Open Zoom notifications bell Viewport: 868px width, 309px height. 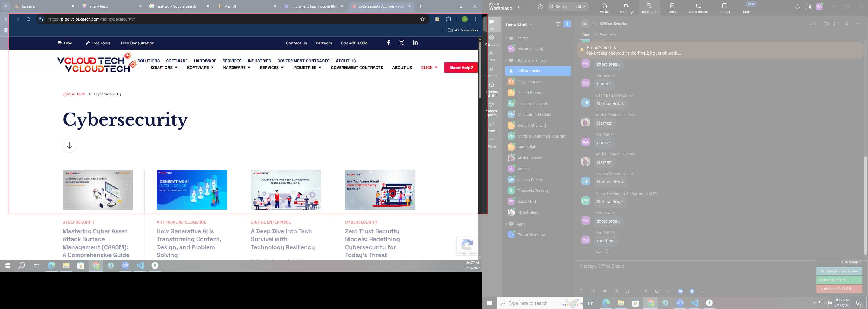pos(797,7)
